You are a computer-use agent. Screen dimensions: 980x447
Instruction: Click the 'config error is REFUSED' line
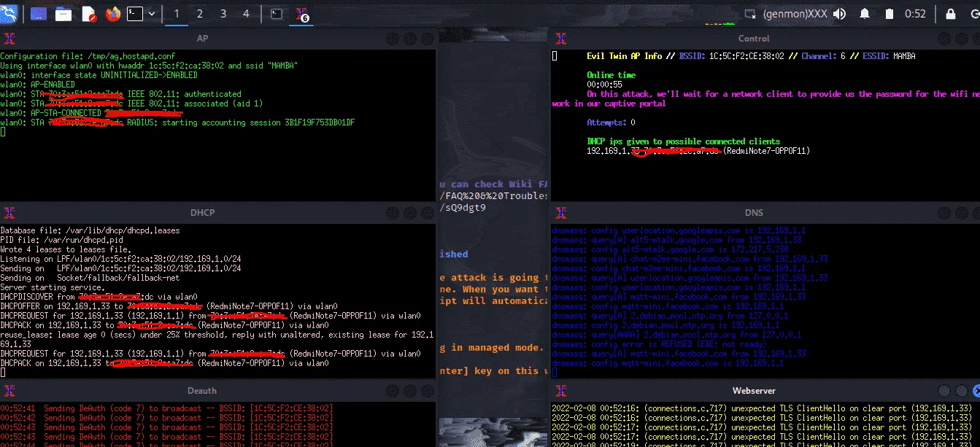click(x=659, y=344)
